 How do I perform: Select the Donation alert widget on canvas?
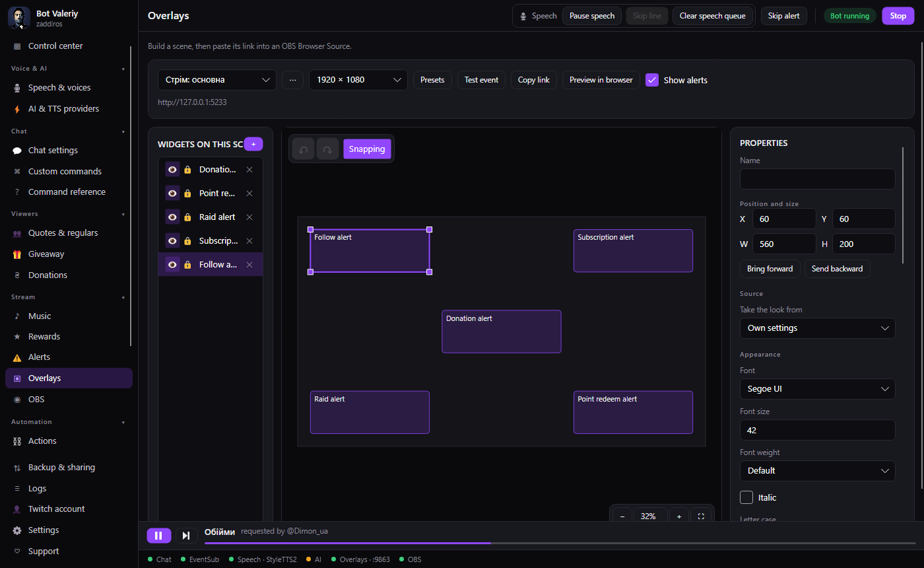click(502, 332)
